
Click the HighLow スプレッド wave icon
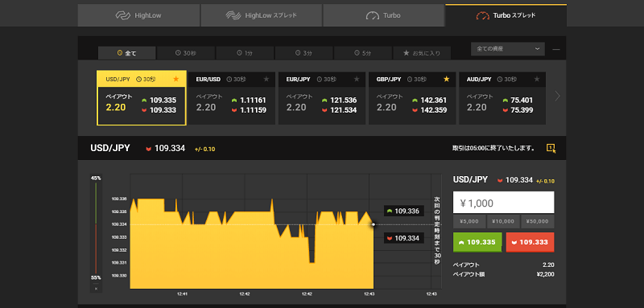pyautogui.click(x=233, y=15)
